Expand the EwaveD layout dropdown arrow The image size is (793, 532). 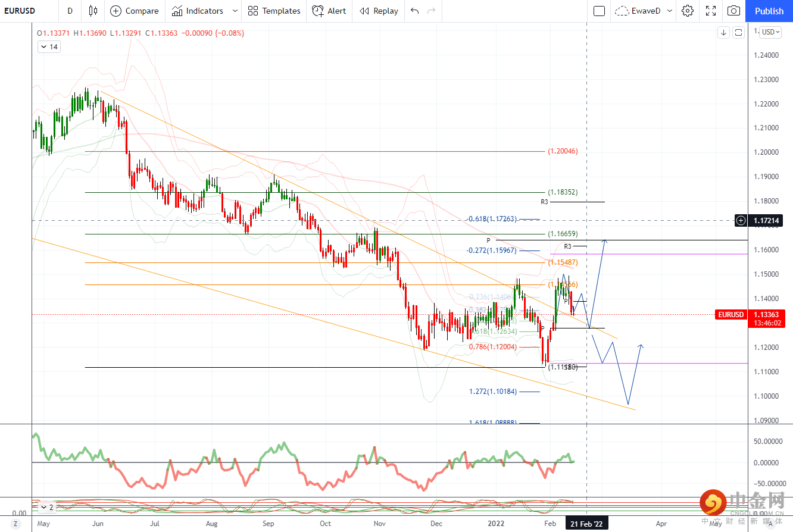click(670, 11)
